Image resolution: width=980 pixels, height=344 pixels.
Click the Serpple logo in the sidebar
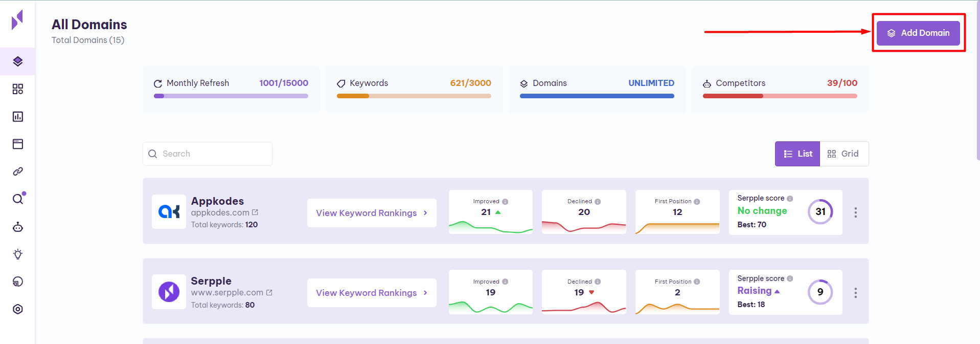pos(17,19)
